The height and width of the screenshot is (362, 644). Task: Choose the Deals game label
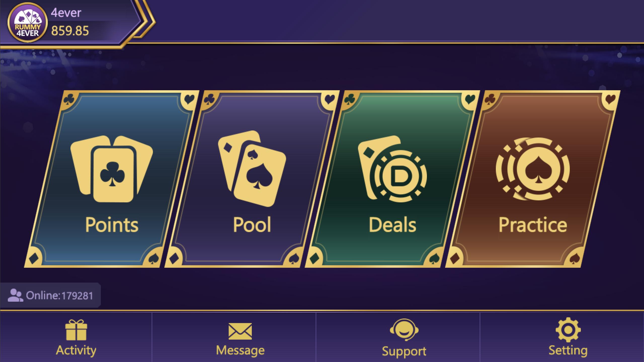pos(392,224)
